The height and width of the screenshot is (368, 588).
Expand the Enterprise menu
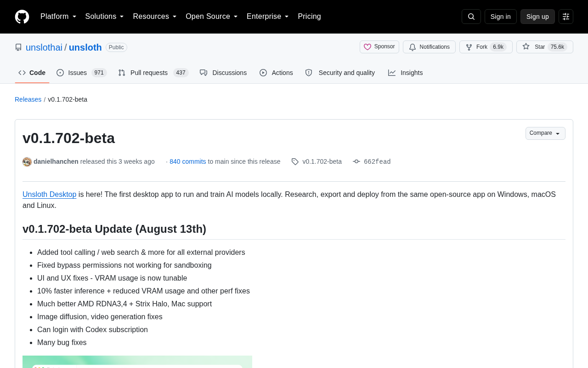[268, 17]
